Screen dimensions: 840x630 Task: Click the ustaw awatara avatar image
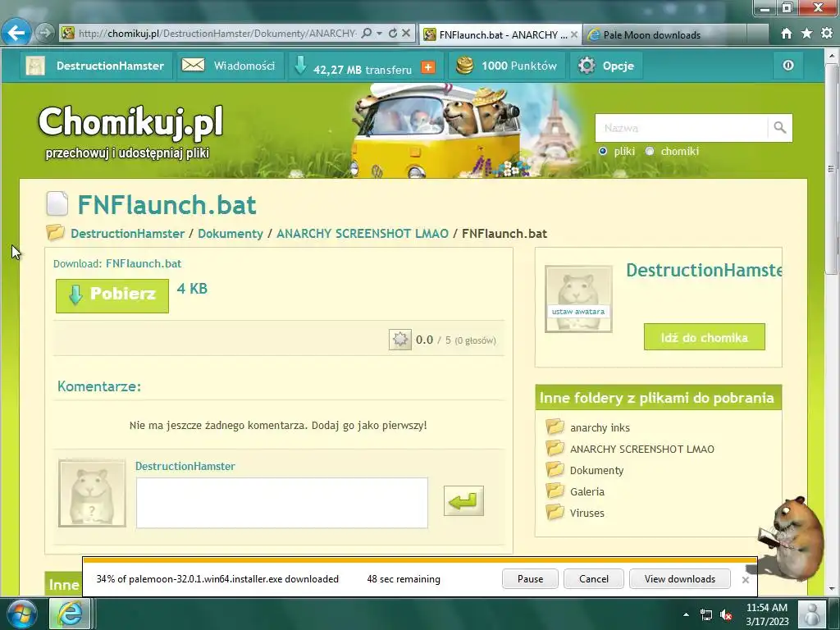point(578,299)
